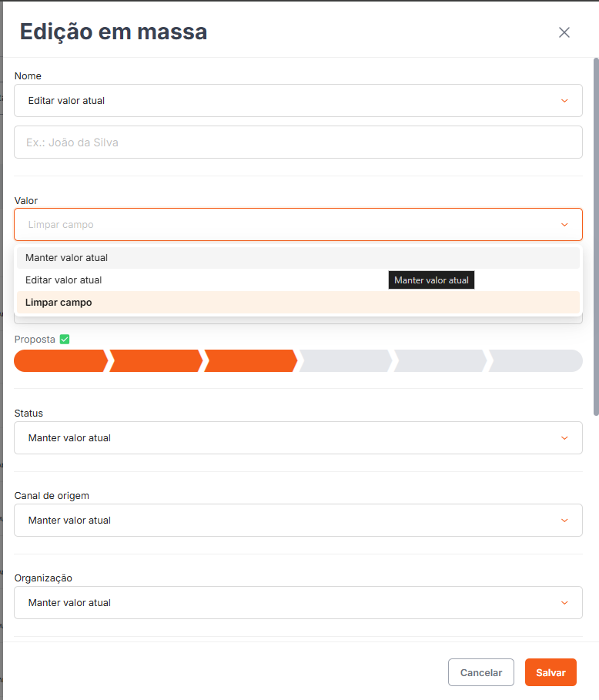Image resolution: width=599 pixels, height=700 pixels.
Task: Collapse the Valor dropdown chevron
Action: (564, 225)
